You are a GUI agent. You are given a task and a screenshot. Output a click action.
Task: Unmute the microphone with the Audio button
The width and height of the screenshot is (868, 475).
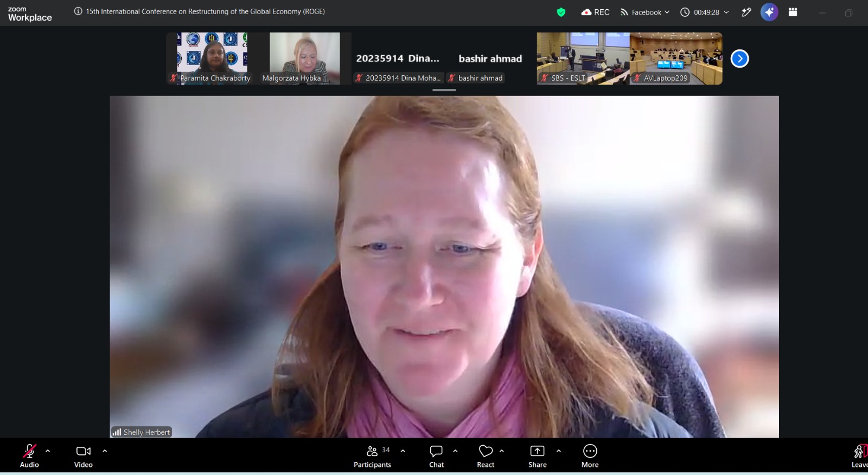point(29,457)
